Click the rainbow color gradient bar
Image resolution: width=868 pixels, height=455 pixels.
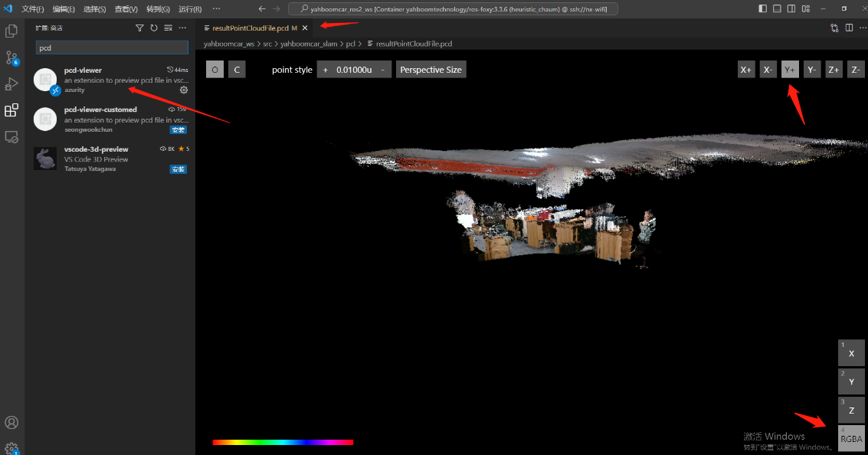pyautogui.click(x=283, y=442)
